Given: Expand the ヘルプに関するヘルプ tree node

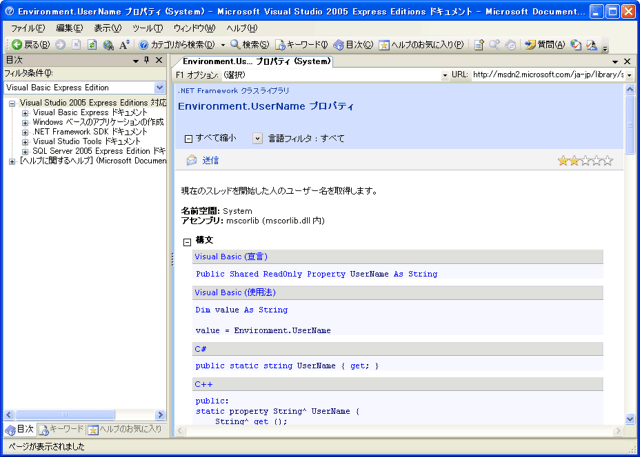Looking at the screenshot, I should coord(12,162).
